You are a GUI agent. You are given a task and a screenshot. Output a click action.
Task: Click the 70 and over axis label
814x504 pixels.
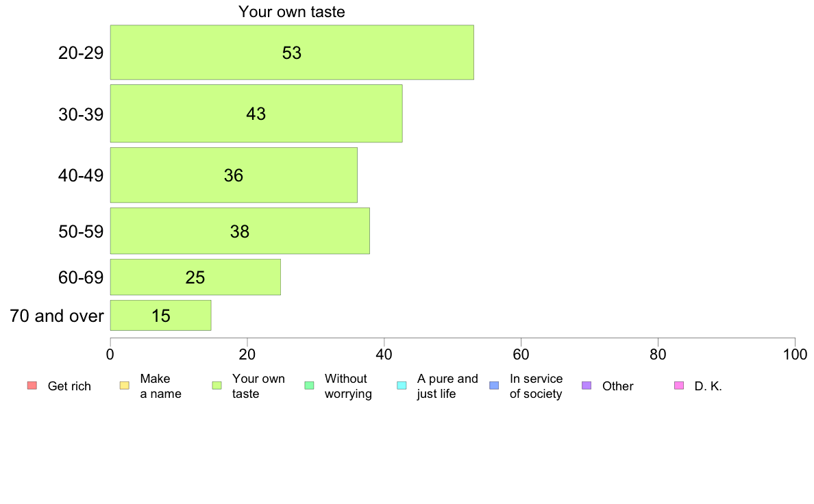pyautogui.click(x=57, y=316)
